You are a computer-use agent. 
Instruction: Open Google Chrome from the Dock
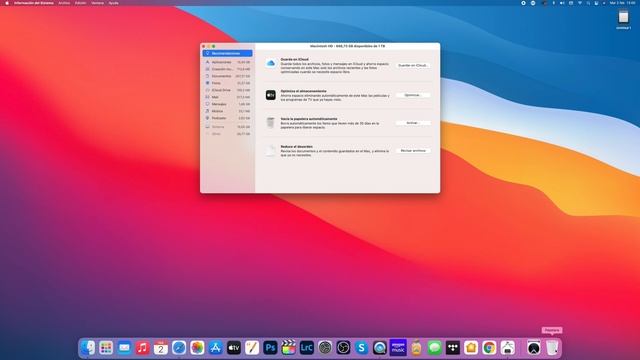click(489, 348)
